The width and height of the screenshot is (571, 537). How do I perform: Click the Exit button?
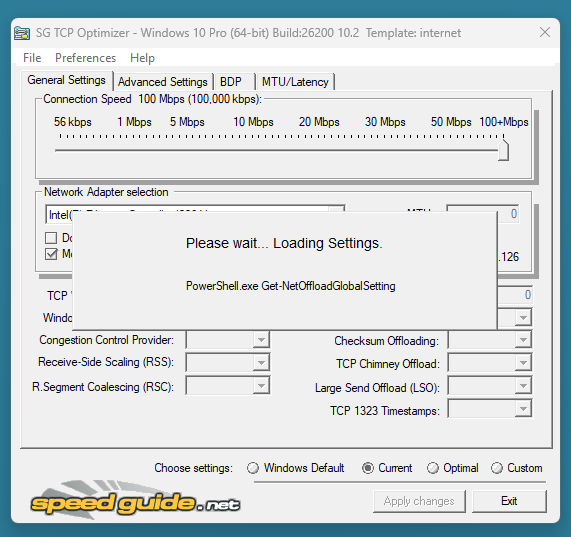(509, 501)
